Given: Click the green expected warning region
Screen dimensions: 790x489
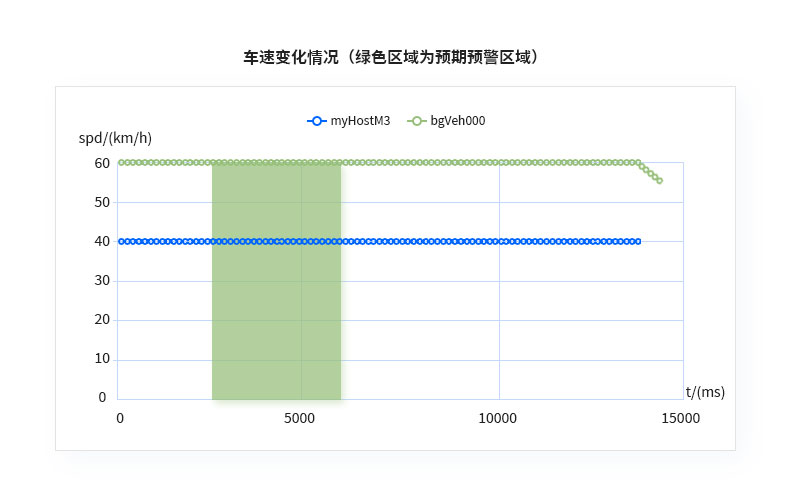Looking at the screenshot, I should pos(276,300).
